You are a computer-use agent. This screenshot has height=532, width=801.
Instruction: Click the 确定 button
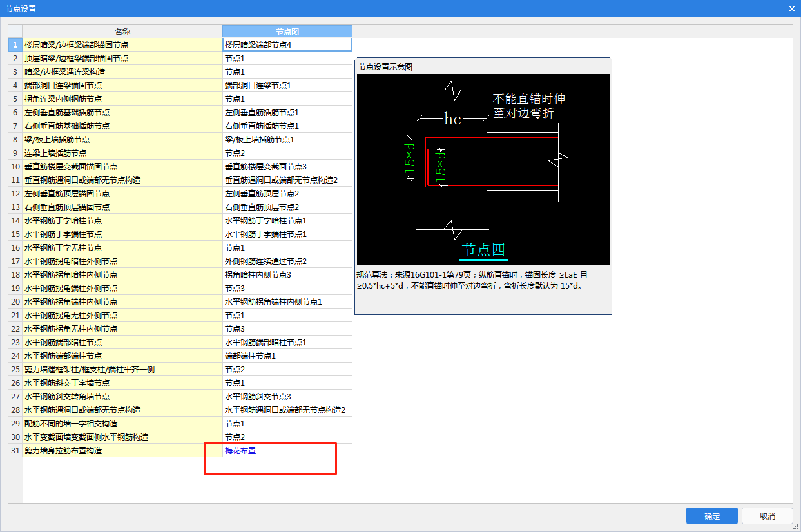(x=711, y=516)
